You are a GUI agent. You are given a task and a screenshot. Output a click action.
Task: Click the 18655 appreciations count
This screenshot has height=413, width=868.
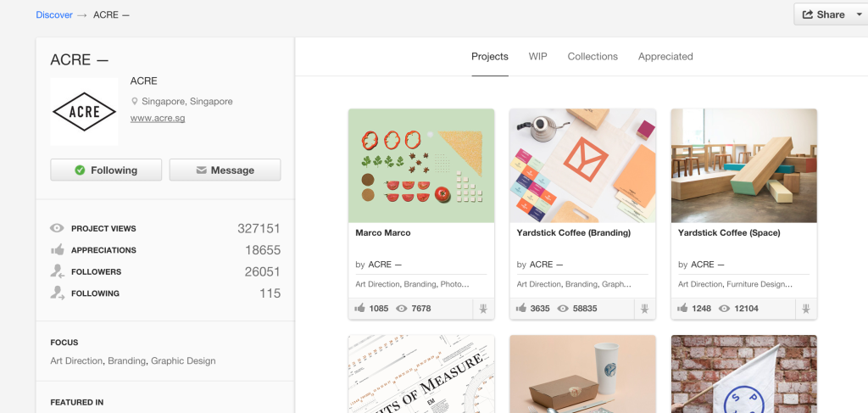[263, 249]
